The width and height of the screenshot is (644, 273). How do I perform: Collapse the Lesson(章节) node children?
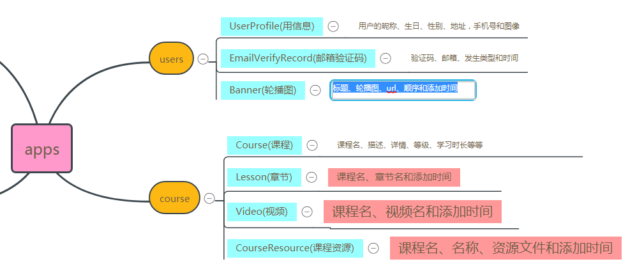(x=311, y=177)
